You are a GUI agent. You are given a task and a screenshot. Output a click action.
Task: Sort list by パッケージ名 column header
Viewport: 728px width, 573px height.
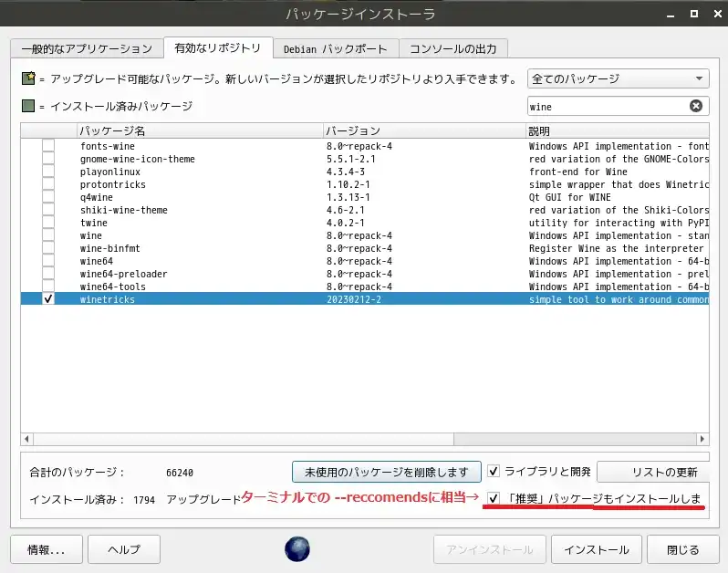pos(199,131)
